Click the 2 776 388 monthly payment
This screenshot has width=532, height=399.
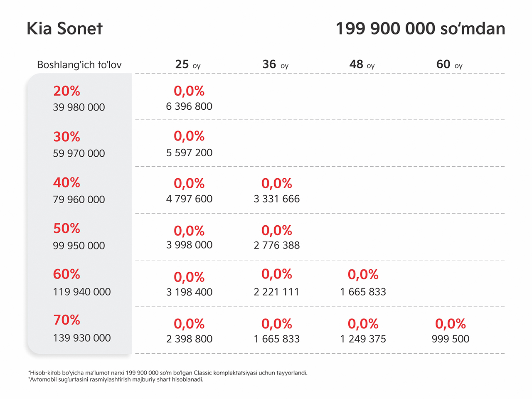[x=277, y=246]
